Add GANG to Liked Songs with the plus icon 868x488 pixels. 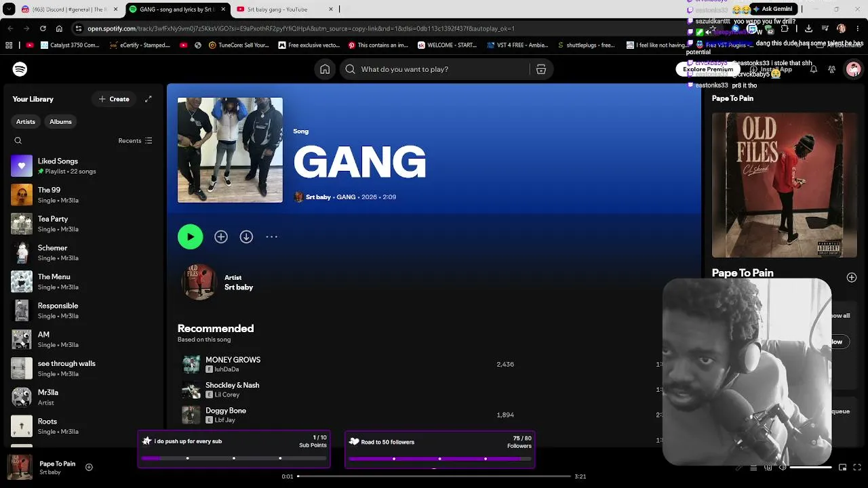pos(221,237)
